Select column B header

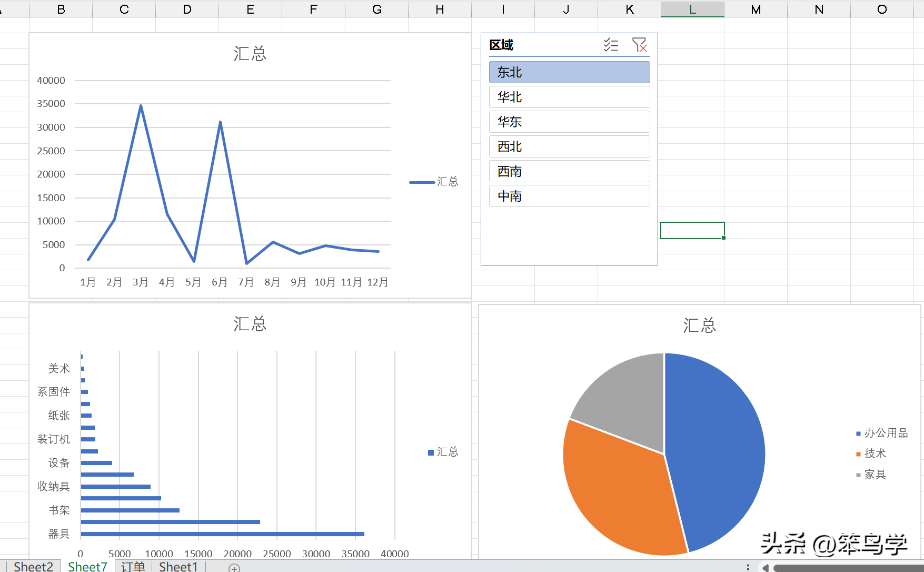[x=61, y=9]
